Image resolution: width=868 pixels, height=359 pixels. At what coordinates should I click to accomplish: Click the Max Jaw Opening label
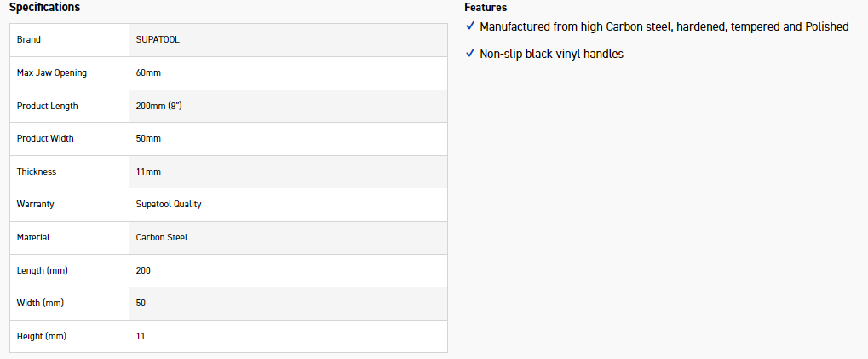(51, 72)
